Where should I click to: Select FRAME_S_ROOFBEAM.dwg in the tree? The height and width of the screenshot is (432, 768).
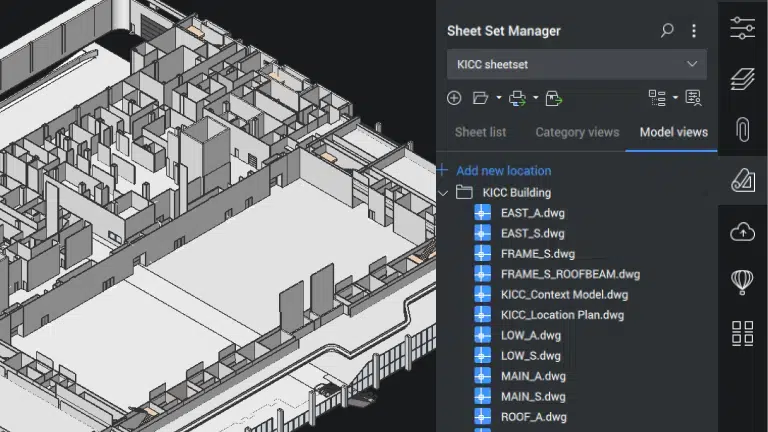coord(570,274)
